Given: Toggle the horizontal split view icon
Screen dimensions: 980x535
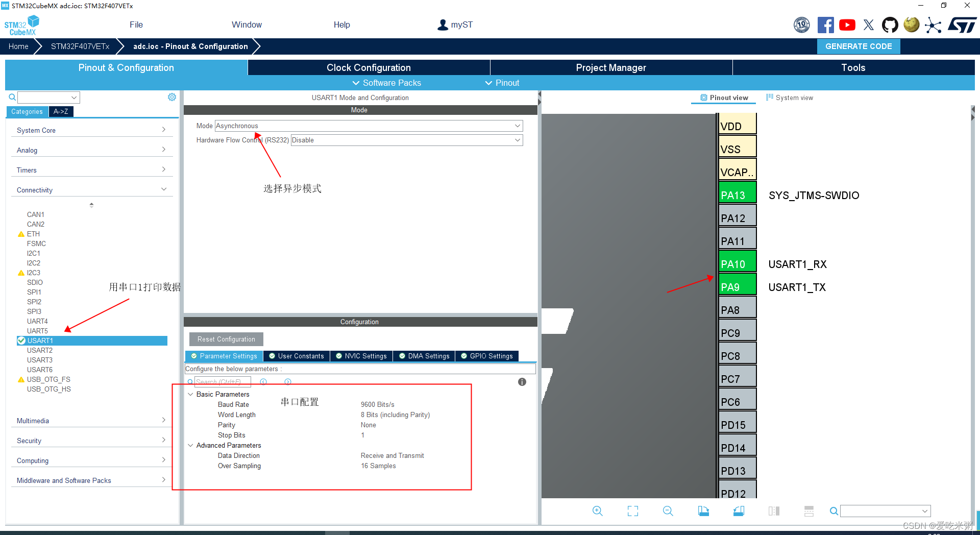Looking at the screenshot, I should point(809,511).
